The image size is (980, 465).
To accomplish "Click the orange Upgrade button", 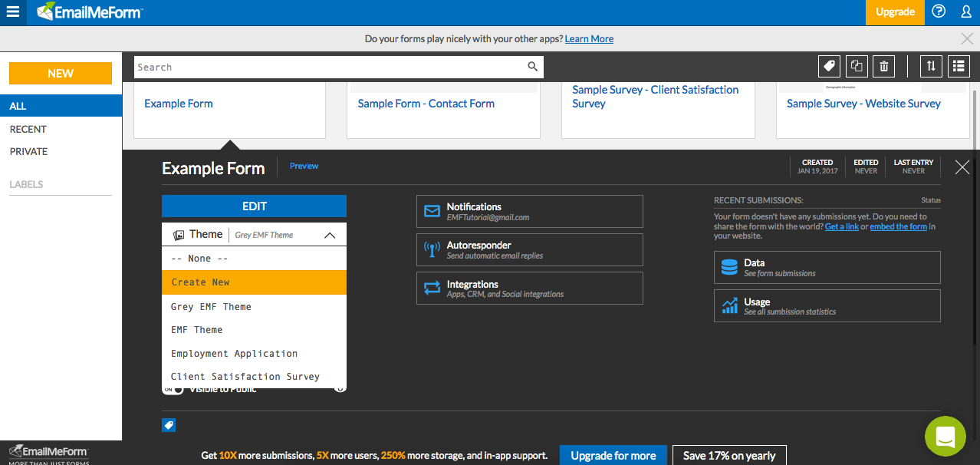I will (895, 12).
